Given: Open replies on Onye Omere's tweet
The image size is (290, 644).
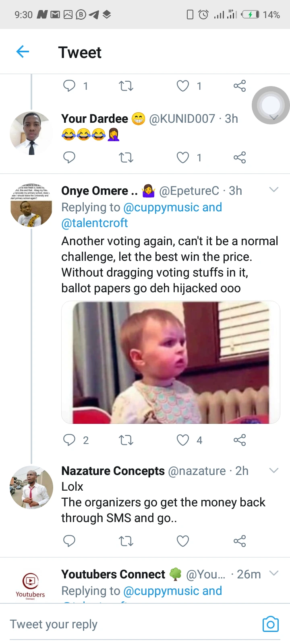Looking at the screenshot, I should point(69,440).
